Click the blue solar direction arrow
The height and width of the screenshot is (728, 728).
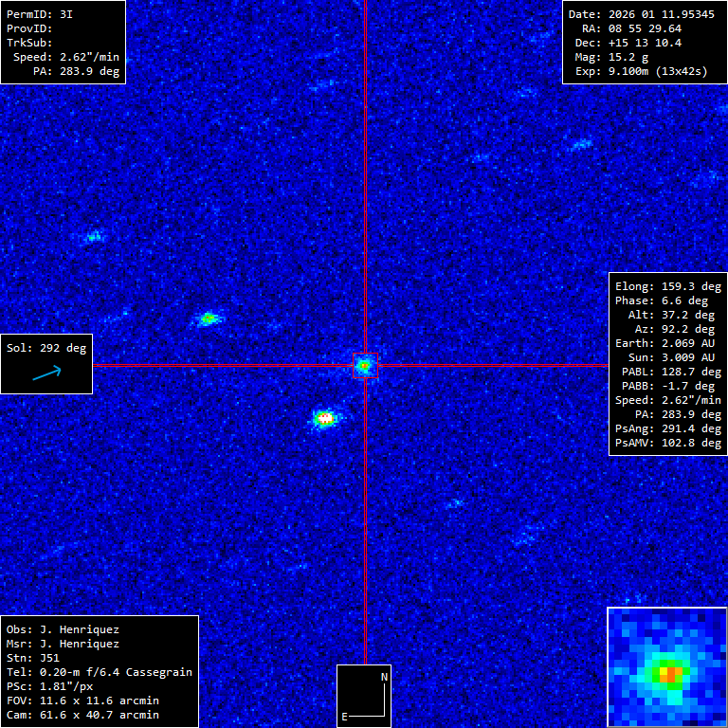pos(46,373)
